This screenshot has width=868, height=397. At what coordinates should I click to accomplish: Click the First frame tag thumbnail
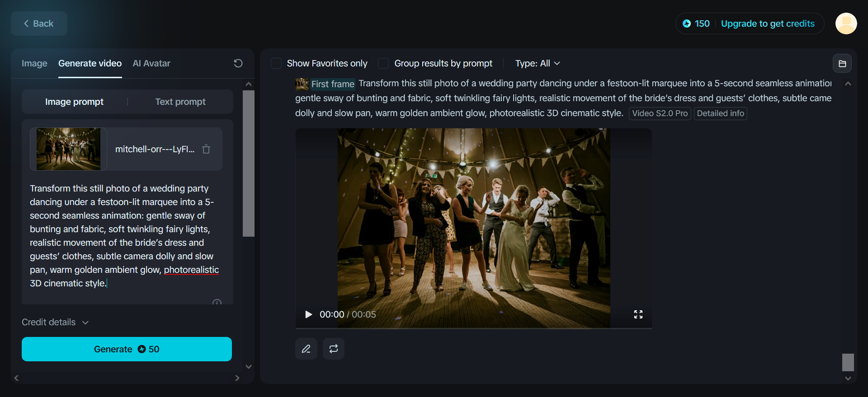click(x=302, y=84)
